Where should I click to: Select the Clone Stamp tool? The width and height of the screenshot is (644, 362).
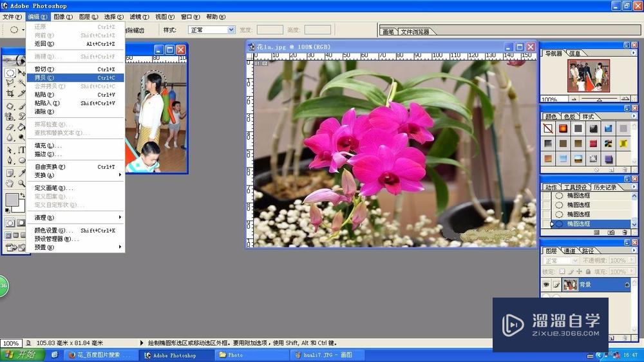pyautogui.click(x=10, y=117)
